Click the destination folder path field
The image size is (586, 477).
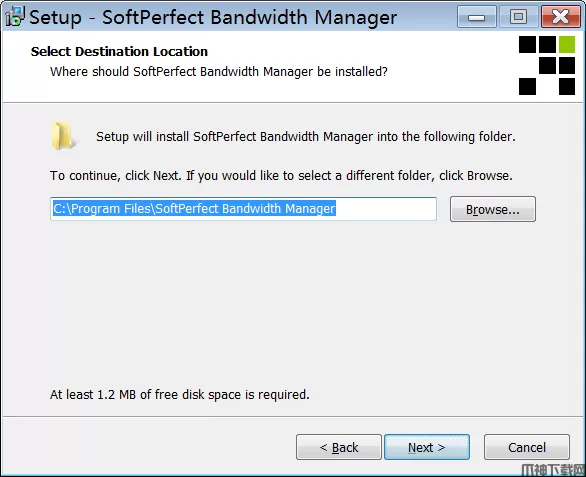pos(243,209)
